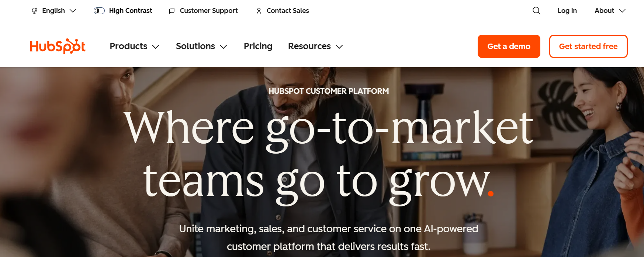Click the 'Unite marketing, sales' subheading text
The height and width of the screenshot is (257, 644).
point(329,237)
